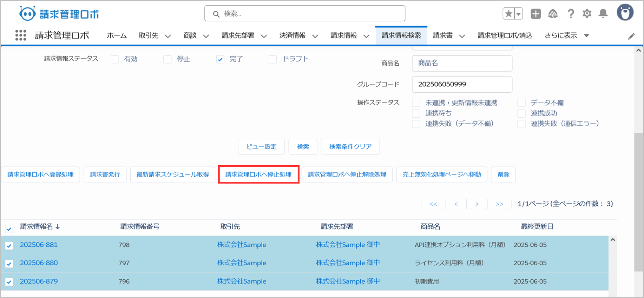Screen dimensions: 644x298
Task: Click the pencil icon to edit navigation
Action: click(x=631, y=37)
